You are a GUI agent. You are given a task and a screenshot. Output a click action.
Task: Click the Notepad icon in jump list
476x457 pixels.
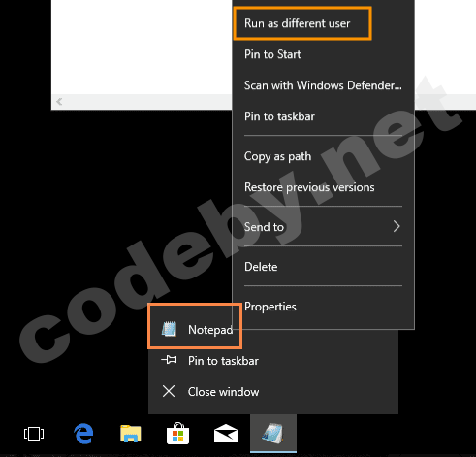pos(169,330)
